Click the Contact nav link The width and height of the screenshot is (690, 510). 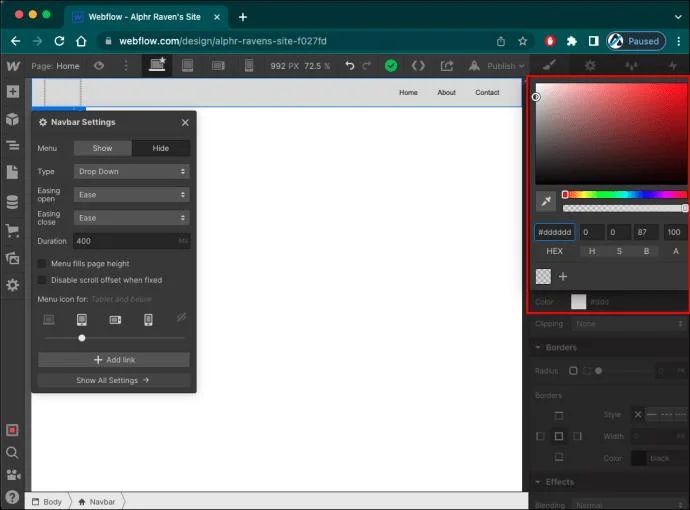(x=487, y=92)
